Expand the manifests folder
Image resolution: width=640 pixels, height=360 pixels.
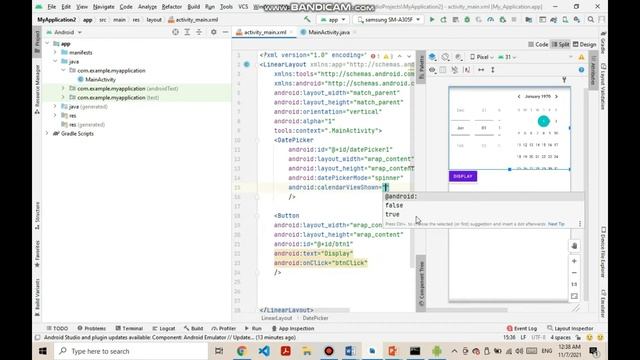pos(55,52)
